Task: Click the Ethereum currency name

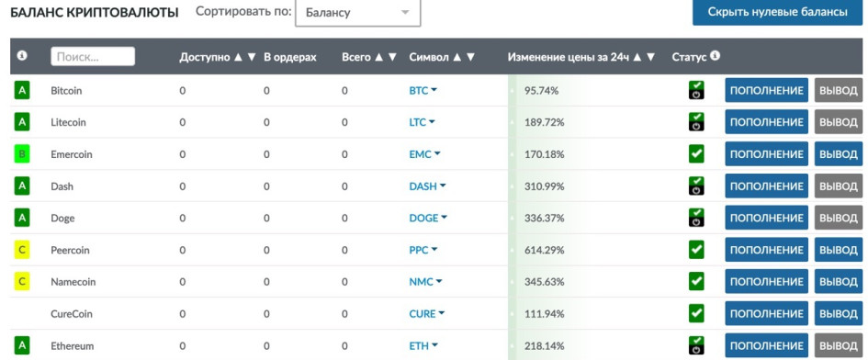Action: point(72,346)
